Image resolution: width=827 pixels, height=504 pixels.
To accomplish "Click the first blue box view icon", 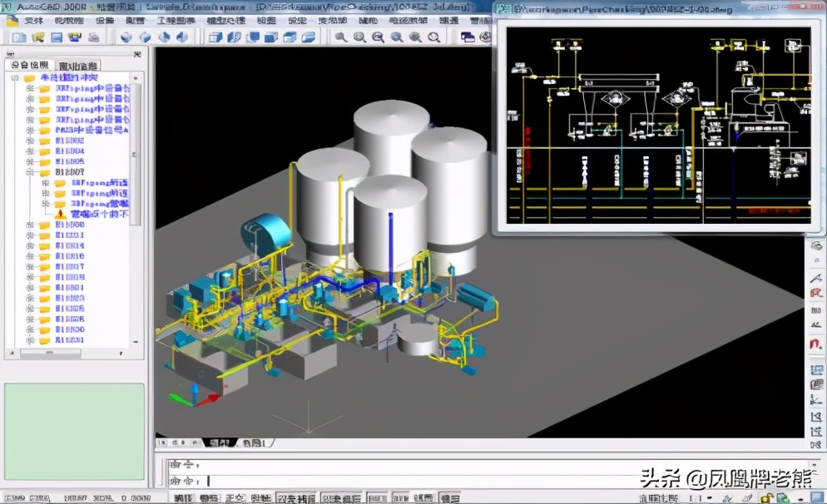I will (215, 37).
